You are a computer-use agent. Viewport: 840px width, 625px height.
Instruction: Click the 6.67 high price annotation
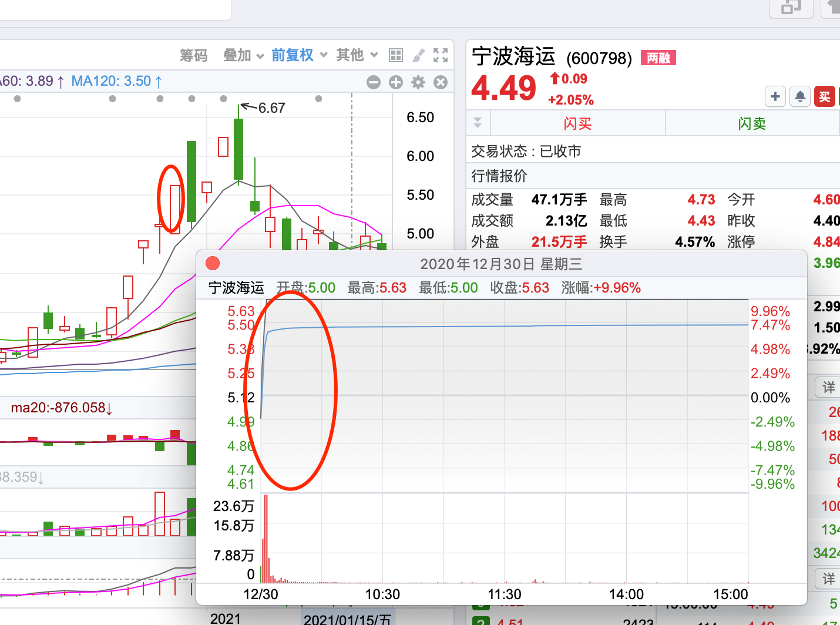(271, 108)
